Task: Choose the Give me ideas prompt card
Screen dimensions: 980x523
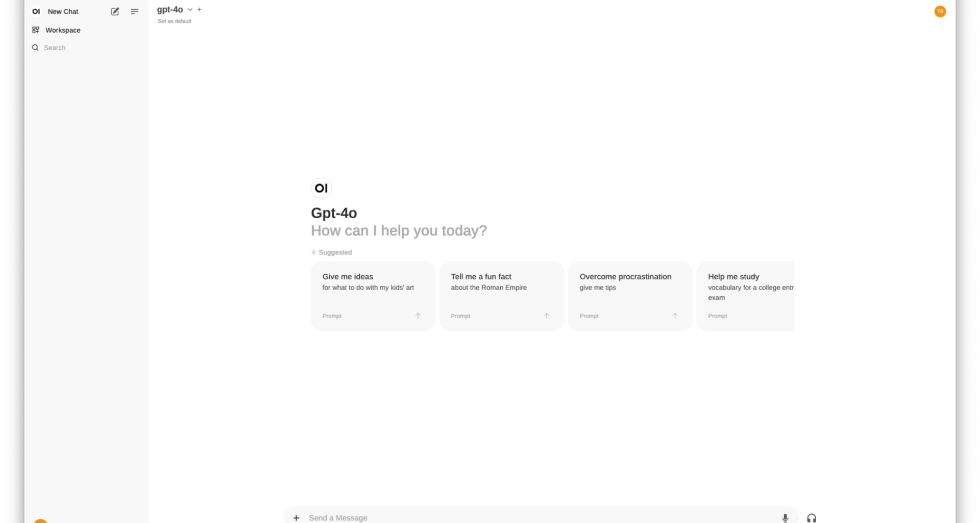Action: (x=373, y=296)
